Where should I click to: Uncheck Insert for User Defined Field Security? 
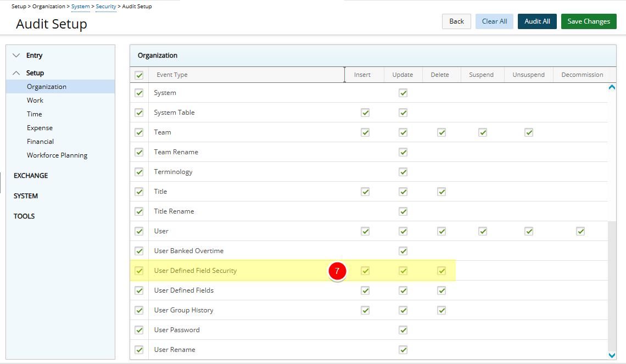(x=365, y=271)
